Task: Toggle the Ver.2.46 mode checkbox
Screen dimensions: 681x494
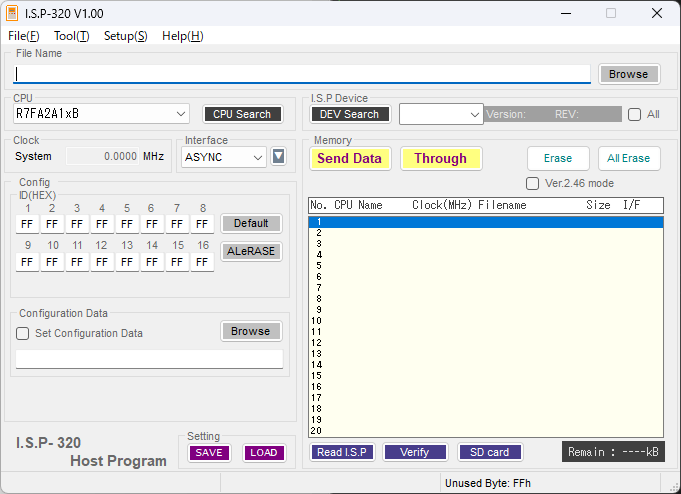Action: pyautogui.click(x=533, y=183)
